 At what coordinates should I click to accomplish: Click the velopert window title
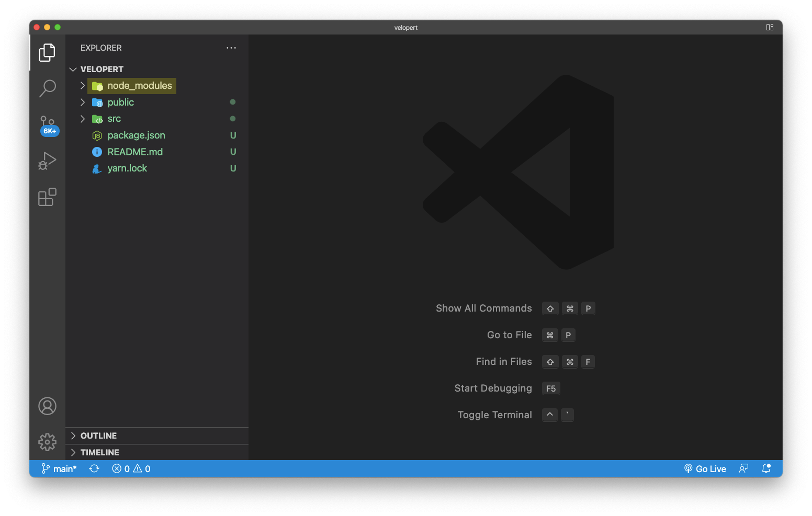pos(406,28)
